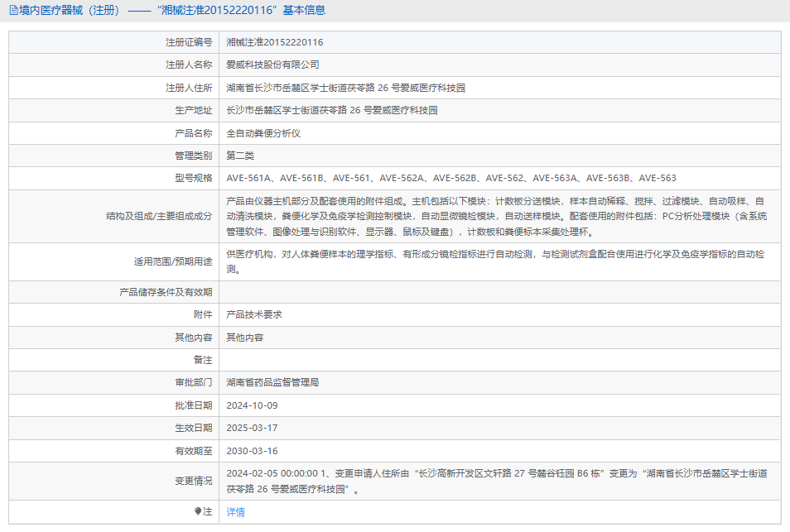
Task: Open the 详情 details link
Action: click(235, 512)
